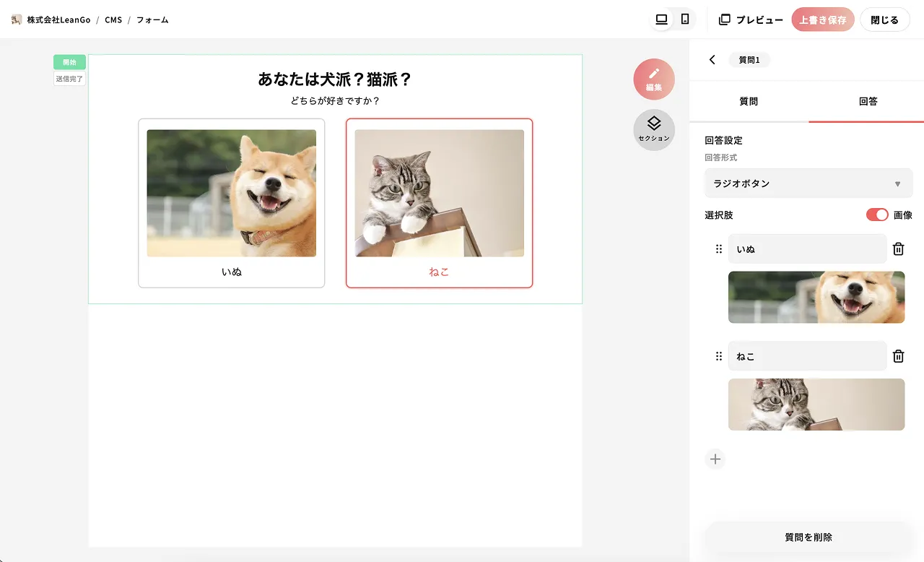Click the 質問を削除 button
The width and height of the screenshot is (924, 562).
[x=808, y=537]
